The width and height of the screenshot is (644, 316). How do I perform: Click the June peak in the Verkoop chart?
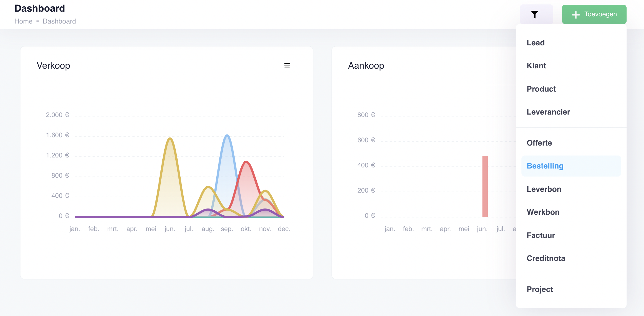[170, 138]
